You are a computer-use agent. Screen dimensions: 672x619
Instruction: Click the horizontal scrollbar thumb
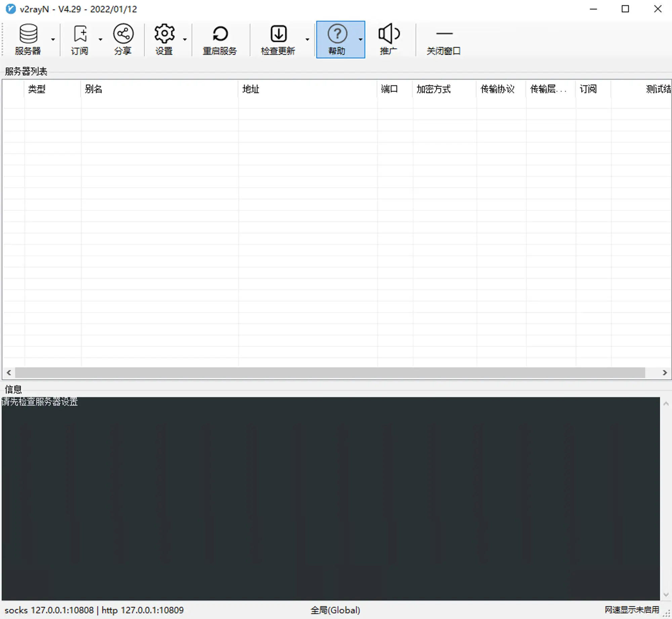[x=330, y=373]
